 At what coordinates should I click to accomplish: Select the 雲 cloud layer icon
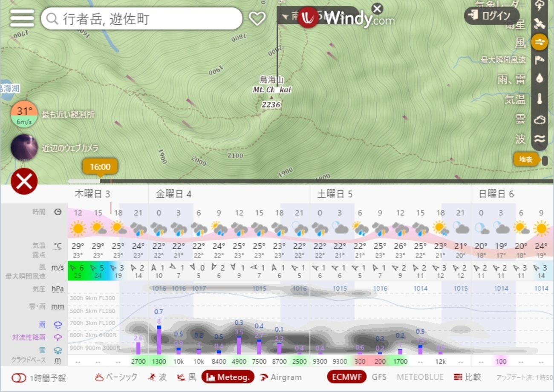click(540, 120)
